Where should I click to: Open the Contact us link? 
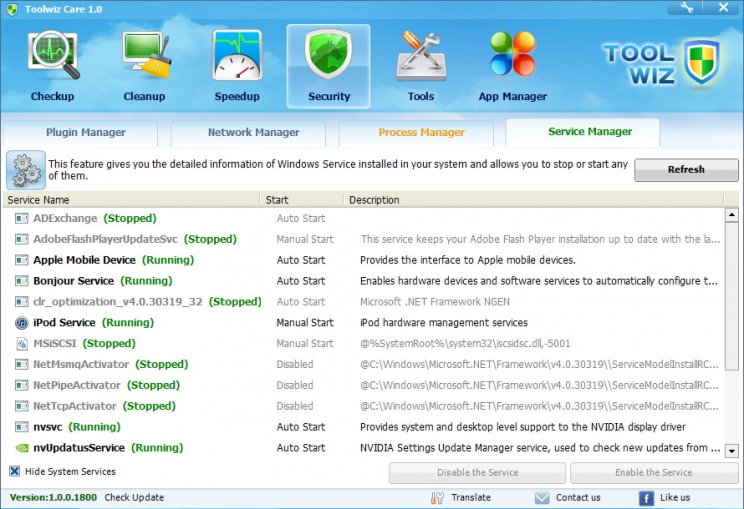click(578, 497)
